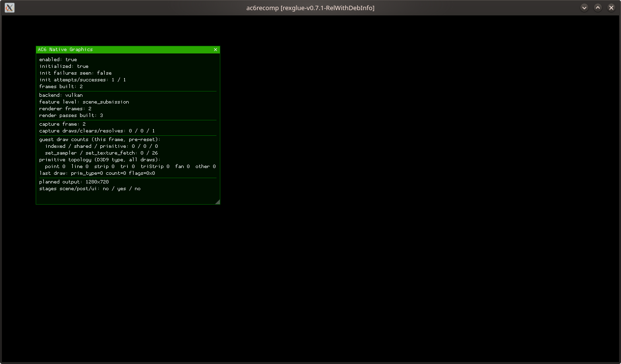Select the 'enabled: true' line
The image size is (621, 364).
point(58,60)
